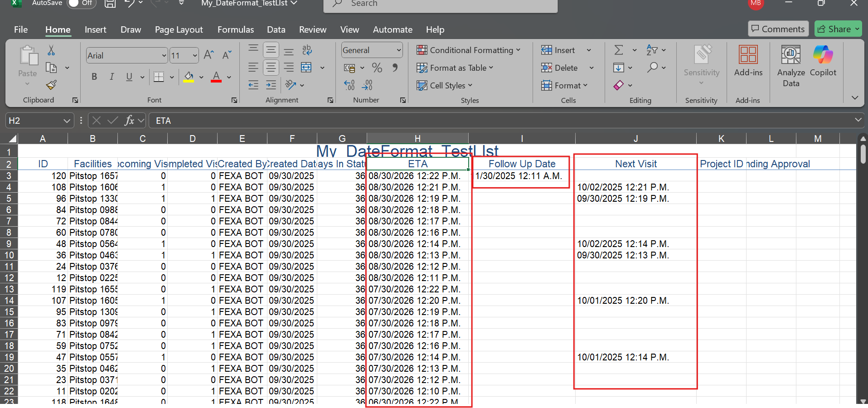Open Conditional Formatting dropdown menu
Viewport: 868px width, 408px height.
469,50
